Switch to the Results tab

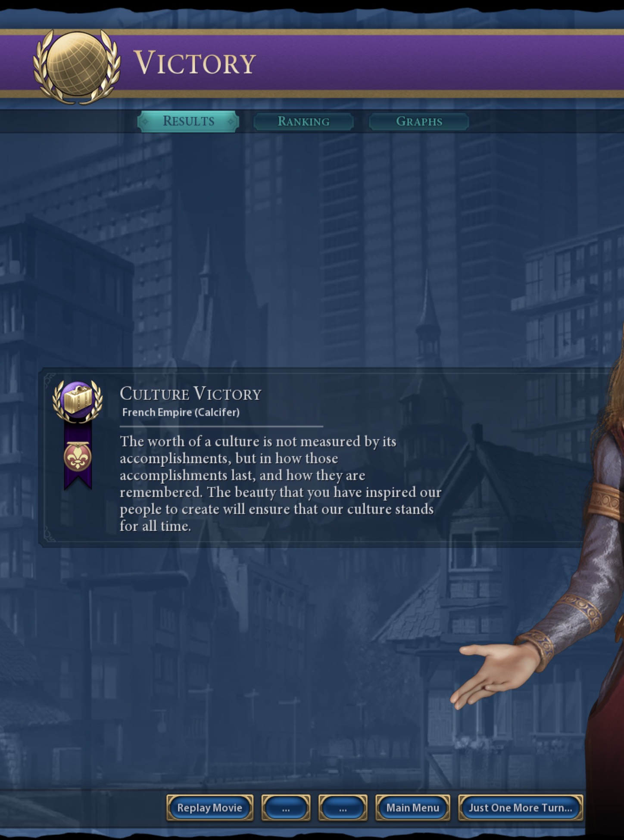point(188,121)
